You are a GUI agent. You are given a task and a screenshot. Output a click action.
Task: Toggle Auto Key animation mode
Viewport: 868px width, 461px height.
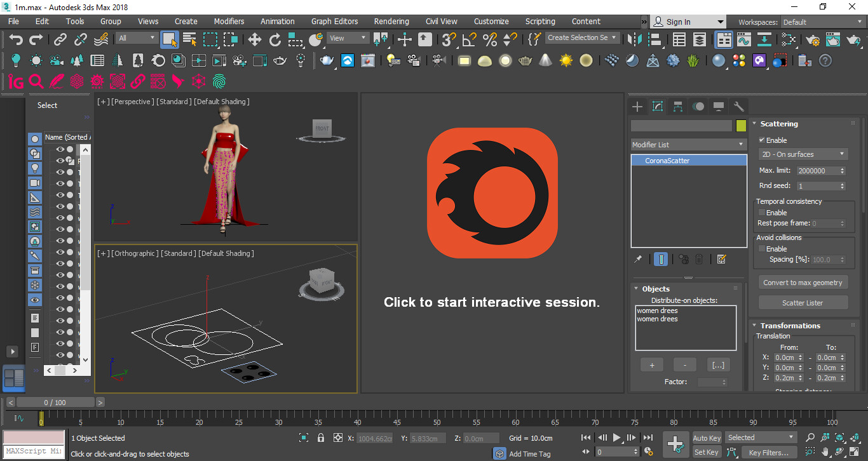point(706,438)
